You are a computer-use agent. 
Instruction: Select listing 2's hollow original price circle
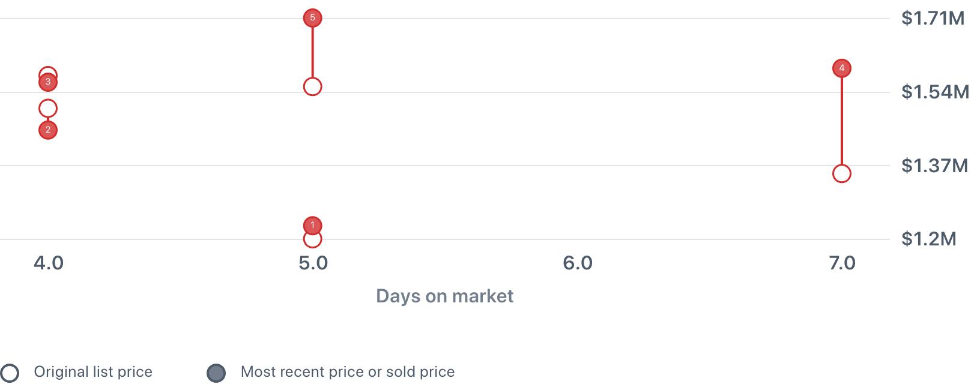pyautogui.click(x=48, y=109)
